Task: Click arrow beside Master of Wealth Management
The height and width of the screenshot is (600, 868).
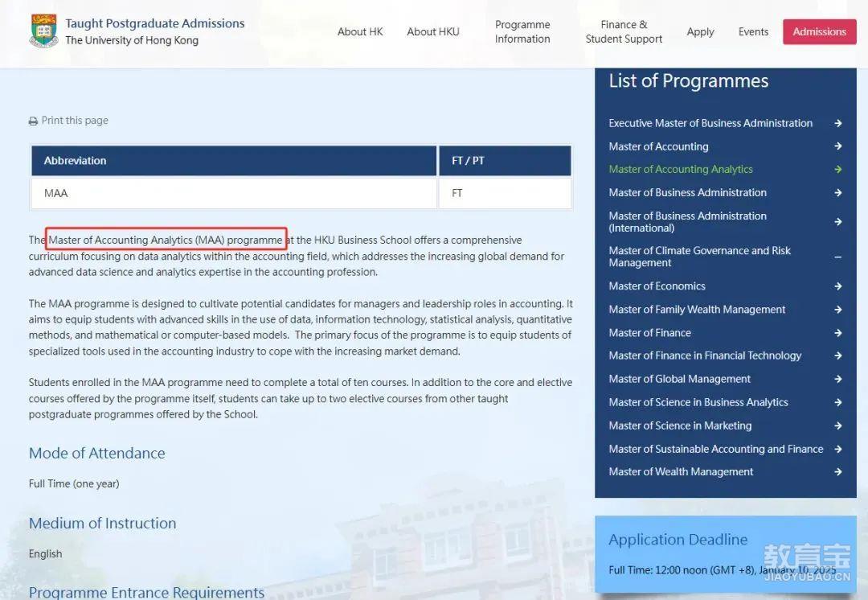Action: [x=838, y=472]
